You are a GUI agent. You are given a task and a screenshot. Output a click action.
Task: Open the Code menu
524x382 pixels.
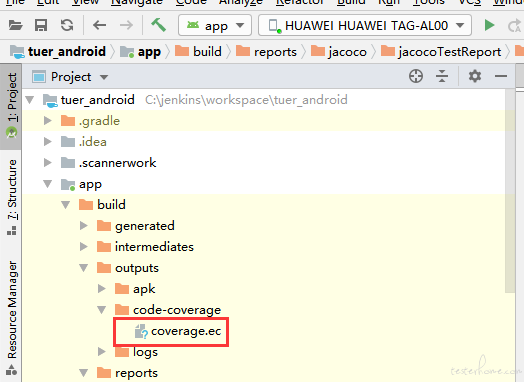[x=191, y=2]
